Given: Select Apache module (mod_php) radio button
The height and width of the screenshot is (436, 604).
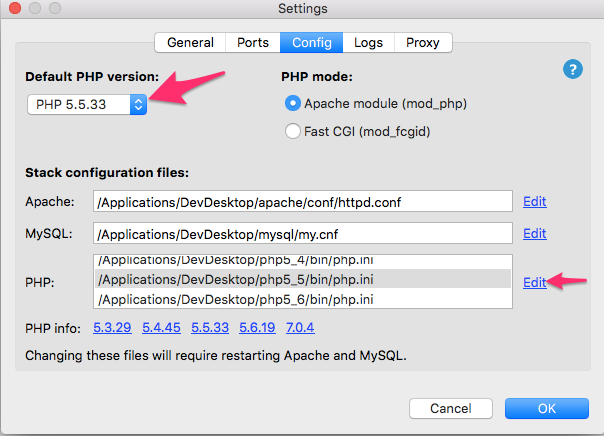Looking at the screenshot, I should (x=293, y=103).
